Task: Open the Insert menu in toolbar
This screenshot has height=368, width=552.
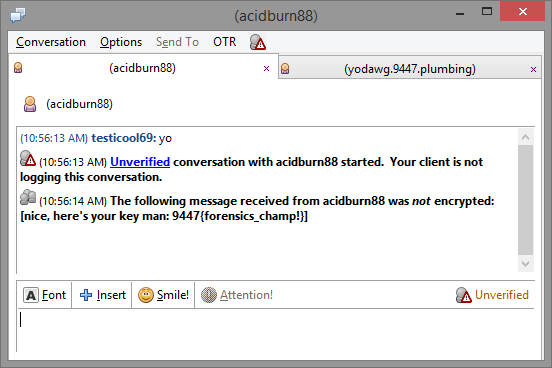Action: pos(102,295)
